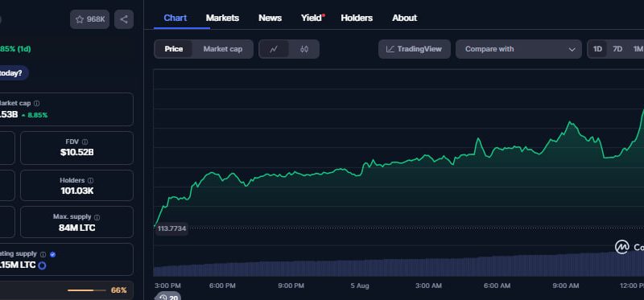The width and height of the screenshot is (644, 300).
Task: Set chart range to 7D
Action: tap(617, 49)
